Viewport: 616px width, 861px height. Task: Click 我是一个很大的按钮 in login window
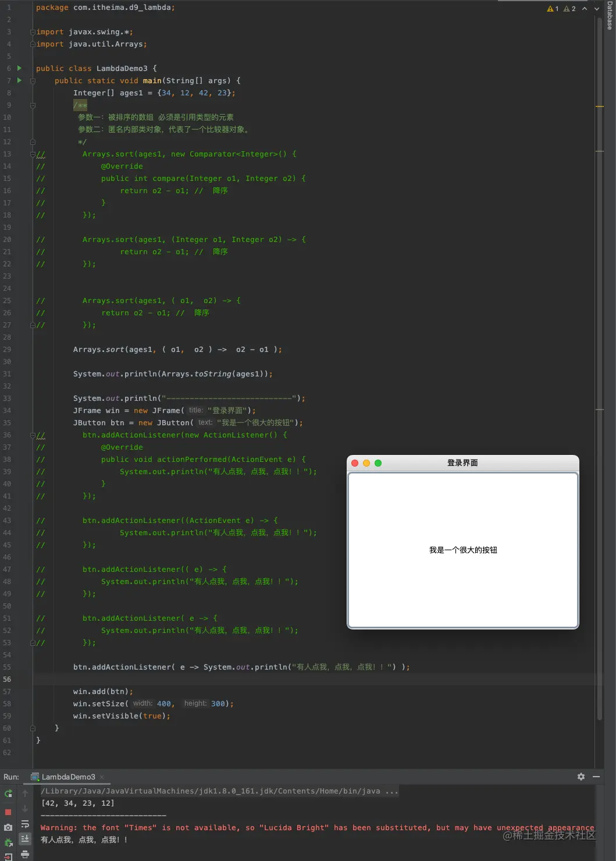pyautogui.click(x=463, y=550)
